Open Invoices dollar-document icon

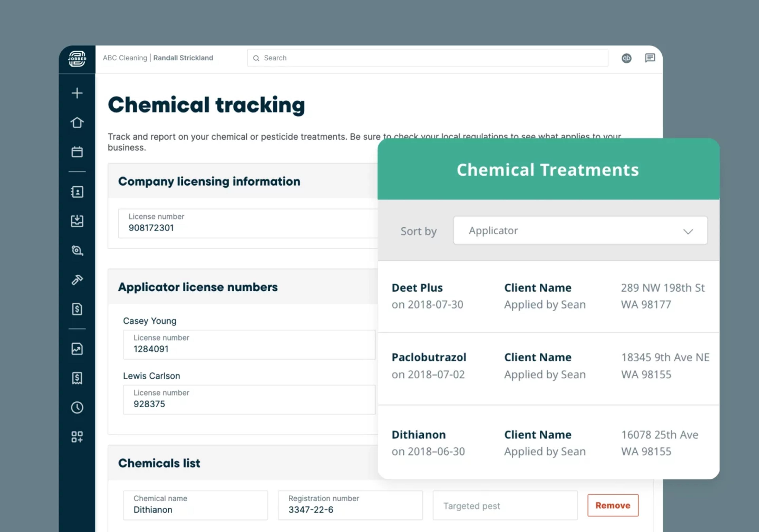(77, 309)
